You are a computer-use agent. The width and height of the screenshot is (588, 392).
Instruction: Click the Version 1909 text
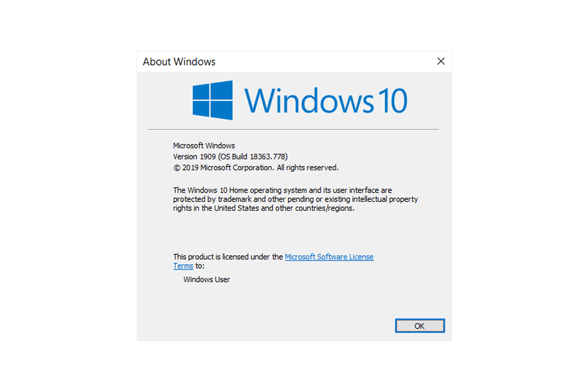(x=194, y=156)
